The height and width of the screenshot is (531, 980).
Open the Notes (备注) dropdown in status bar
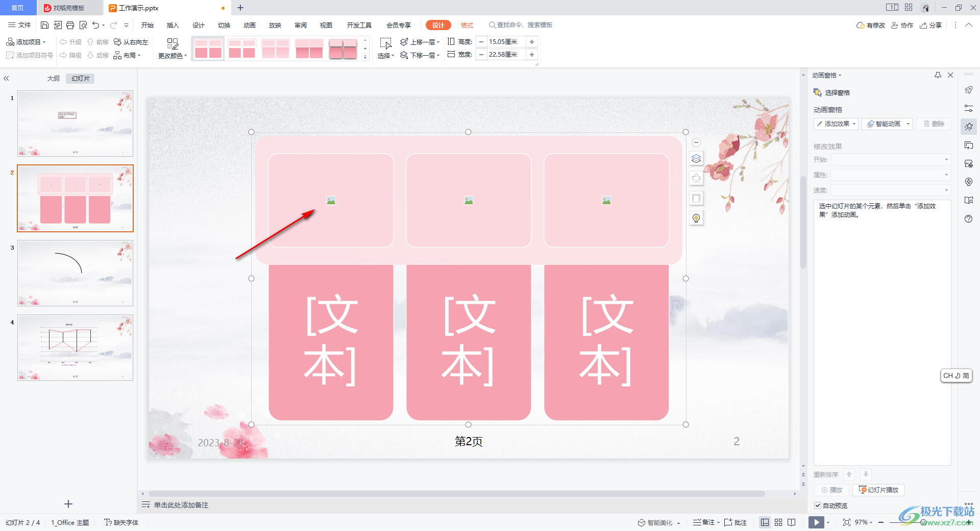(706, 522)
